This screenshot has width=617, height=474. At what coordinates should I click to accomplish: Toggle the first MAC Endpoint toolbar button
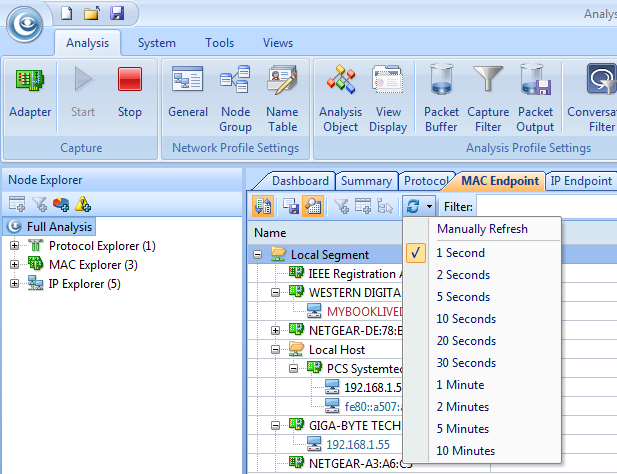click(263, 206)
